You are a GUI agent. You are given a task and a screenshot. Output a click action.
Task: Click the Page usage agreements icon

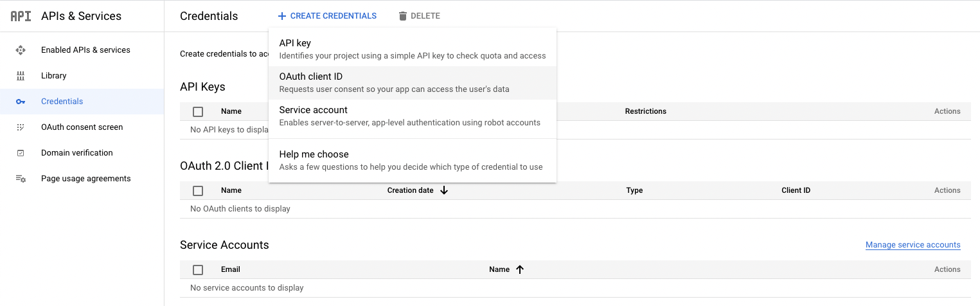(x=21, y=179)
